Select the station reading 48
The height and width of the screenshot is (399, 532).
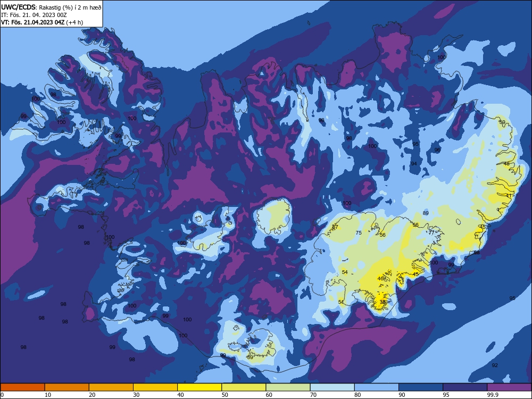coord(506,163)
